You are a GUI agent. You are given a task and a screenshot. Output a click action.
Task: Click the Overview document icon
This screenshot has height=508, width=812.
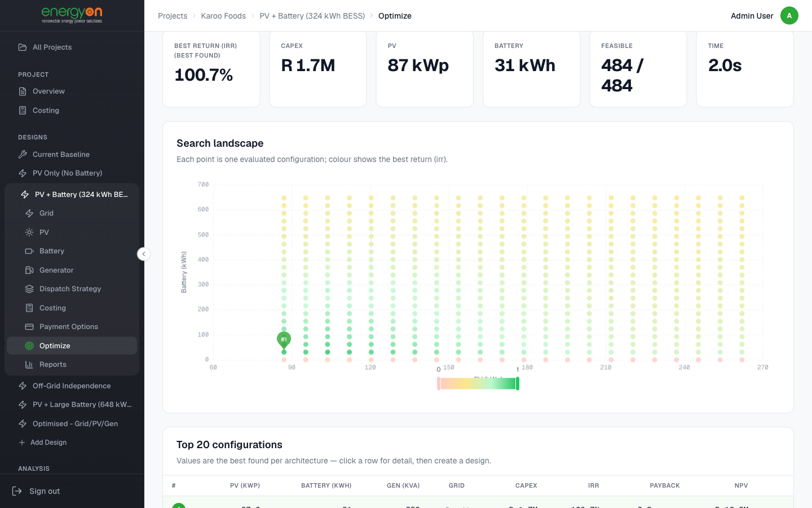tap(23, 91)
